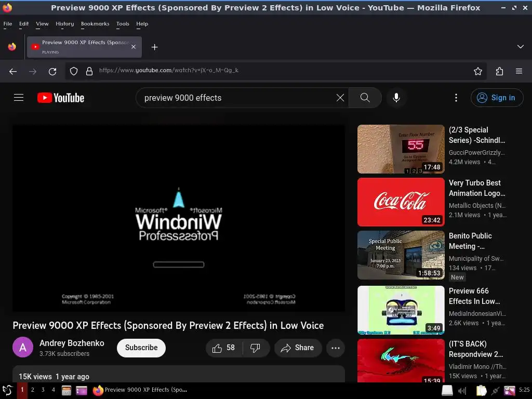This screenshot has height=399, width=532.
Task: Subscribe to Andrey Bozhenko
Action: point(141,348)
